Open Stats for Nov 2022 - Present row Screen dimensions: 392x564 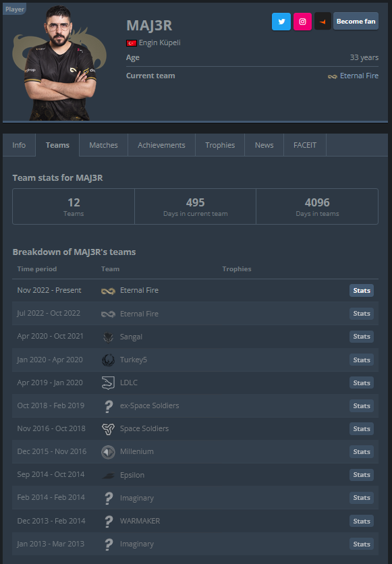(362, 291)
